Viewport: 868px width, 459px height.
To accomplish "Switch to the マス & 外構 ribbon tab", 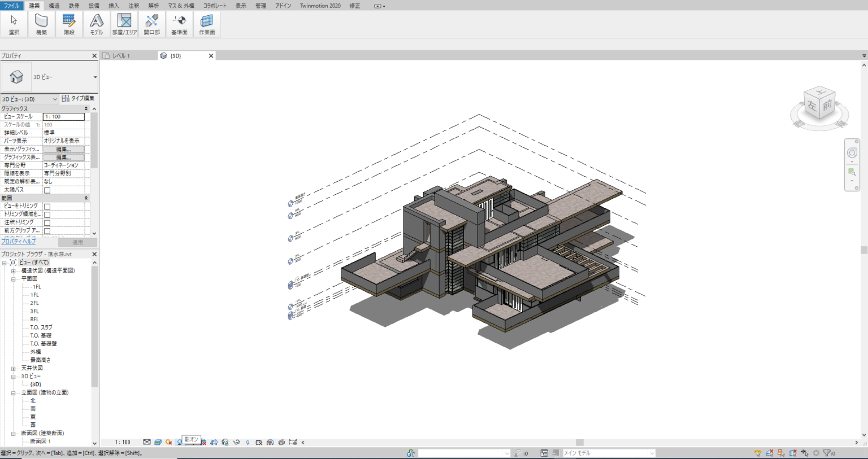I will point(181,6).
